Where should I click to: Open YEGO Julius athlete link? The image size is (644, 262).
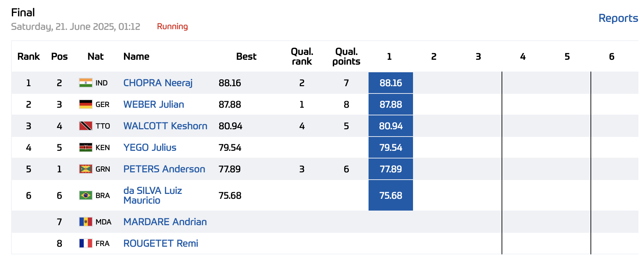pyautogui.click(x=150, y=147)
